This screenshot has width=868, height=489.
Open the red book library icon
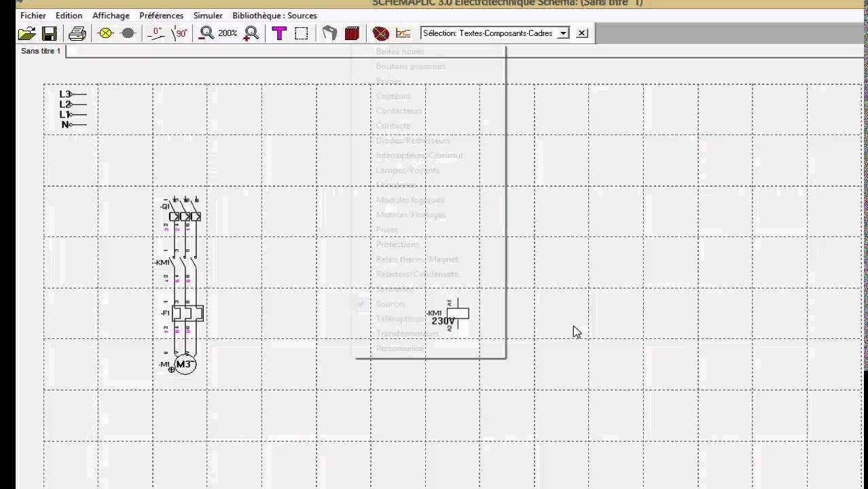point(352,33)
